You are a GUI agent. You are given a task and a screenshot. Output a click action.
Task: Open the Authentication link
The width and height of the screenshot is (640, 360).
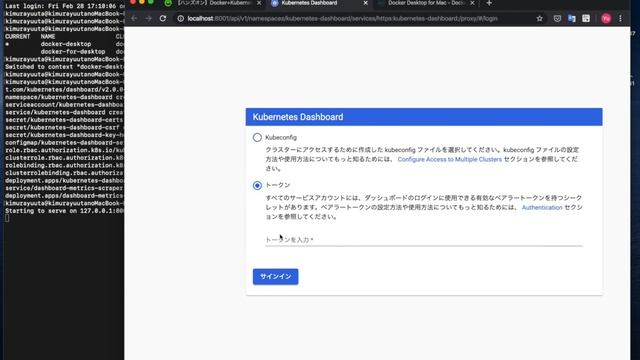tap(542, 207)
